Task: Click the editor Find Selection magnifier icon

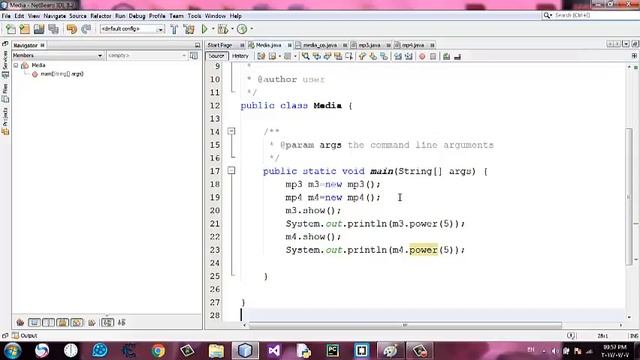Action: [305, 56]
